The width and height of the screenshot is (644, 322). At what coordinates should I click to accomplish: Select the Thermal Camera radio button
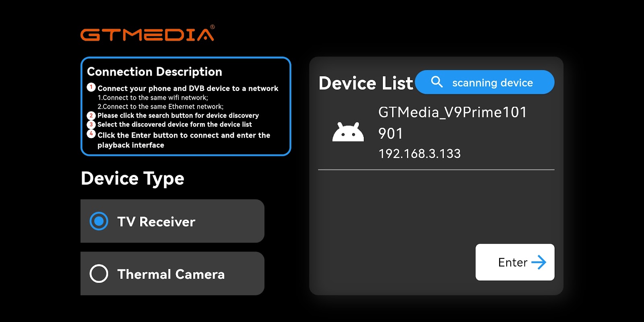[99, 274]
